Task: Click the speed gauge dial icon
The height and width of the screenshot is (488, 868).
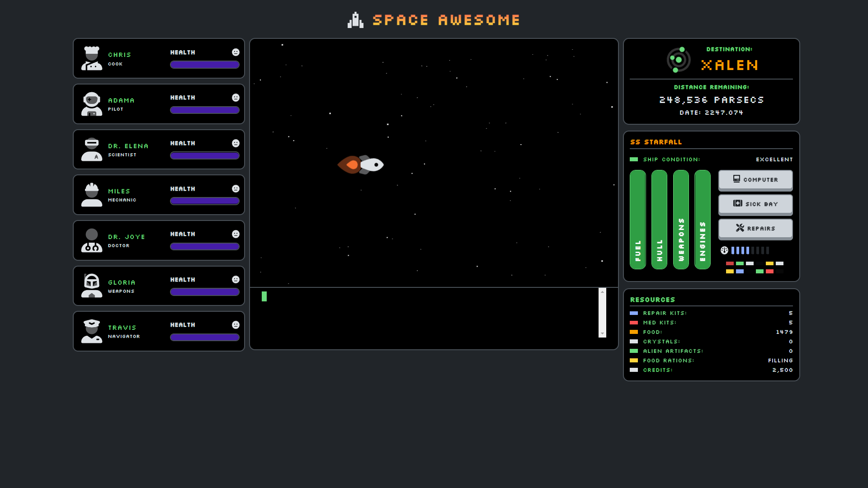Action: 724,250
